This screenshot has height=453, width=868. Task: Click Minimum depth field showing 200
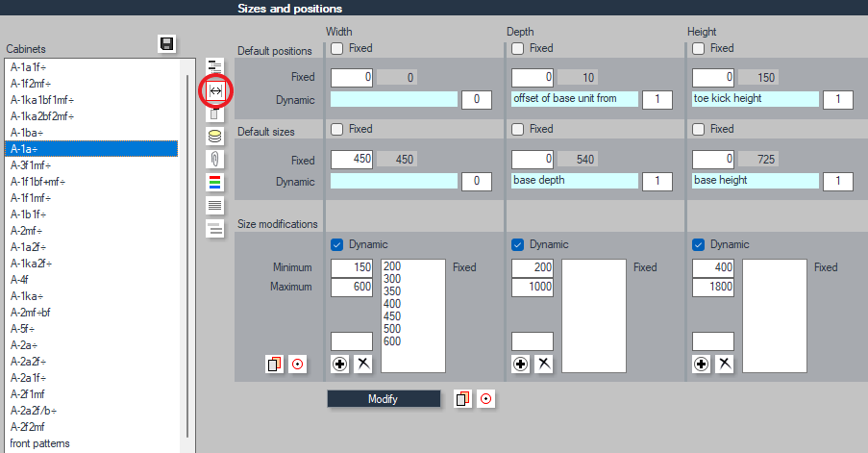pyautogui.click(x=533, y=268)
